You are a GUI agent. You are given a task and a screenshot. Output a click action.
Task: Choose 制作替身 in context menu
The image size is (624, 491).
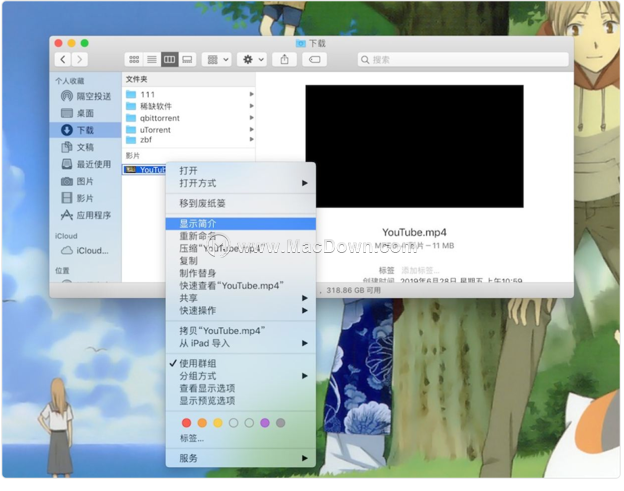point(241,273)
